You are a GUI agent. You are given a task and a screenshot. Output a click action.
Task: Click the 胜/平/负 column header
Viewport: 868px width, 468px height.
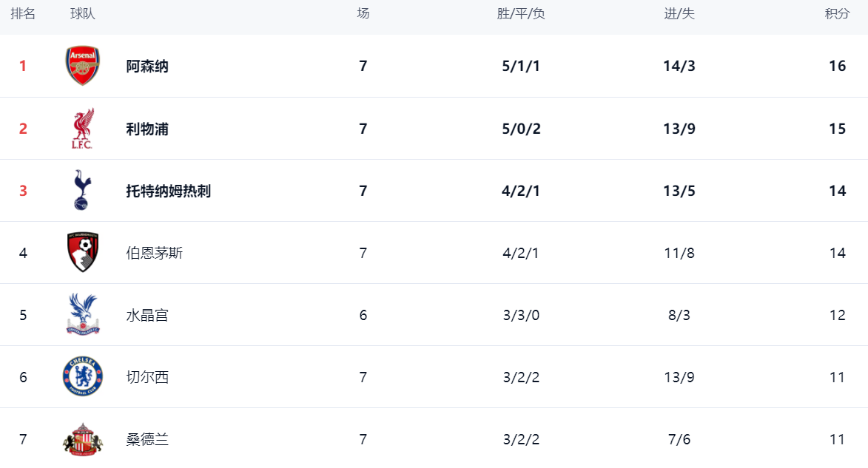click(521, 14)
